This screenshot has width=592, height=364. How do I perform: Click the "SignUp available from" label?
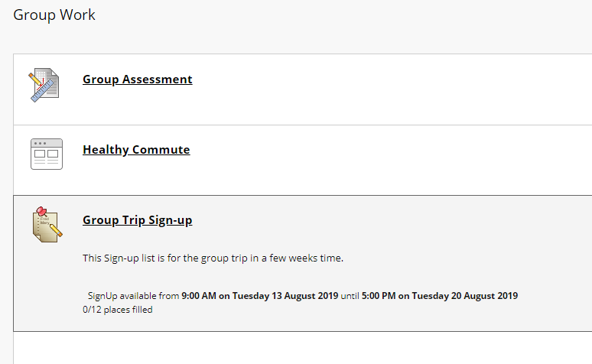pyautogui.click(x=133, y=296)
